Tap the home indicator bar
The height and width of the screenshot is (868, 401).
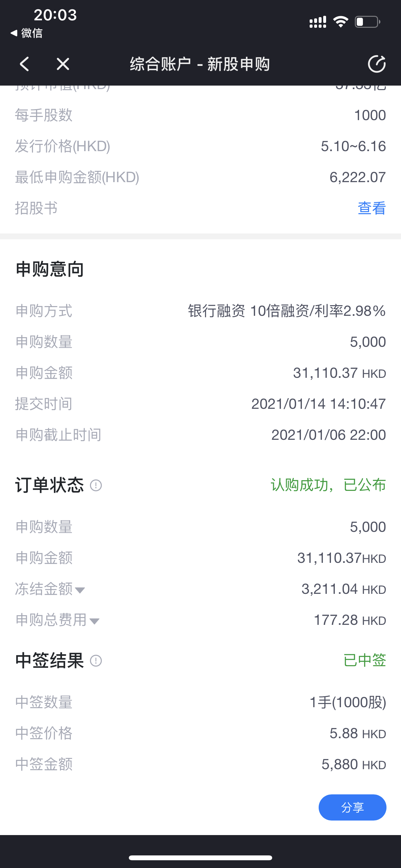200,858
